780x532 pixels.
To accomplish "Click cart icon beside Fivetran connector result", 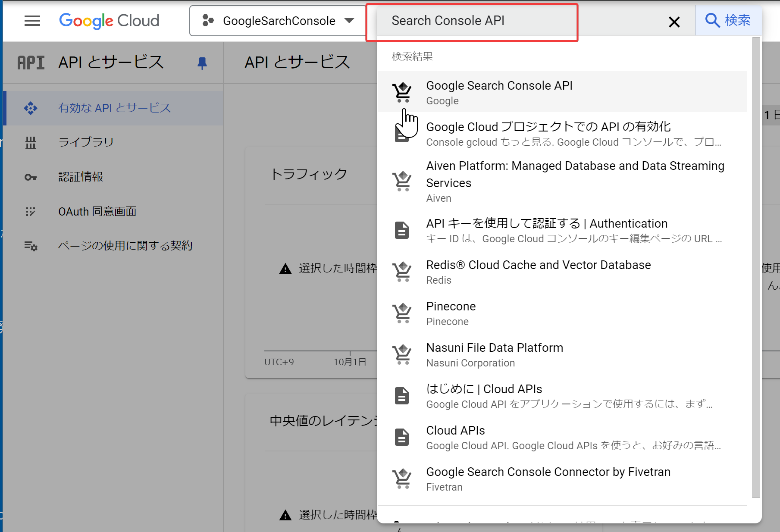I will coord(402,479).
